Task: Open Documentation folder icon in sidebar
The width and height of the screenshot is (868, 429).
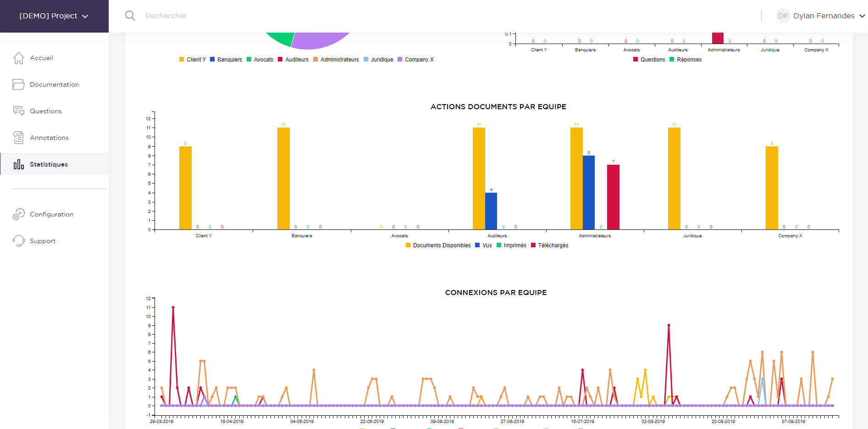Action: [19, 84]
